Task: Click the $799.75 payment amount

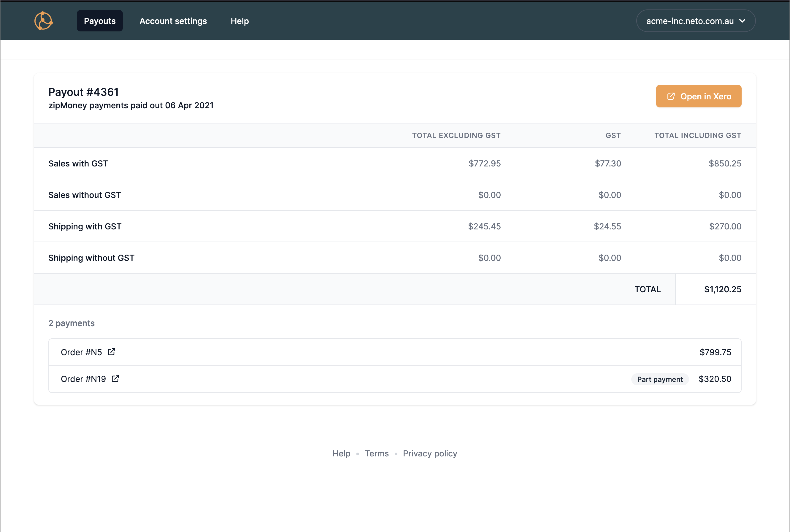Action: coord(715,352)
